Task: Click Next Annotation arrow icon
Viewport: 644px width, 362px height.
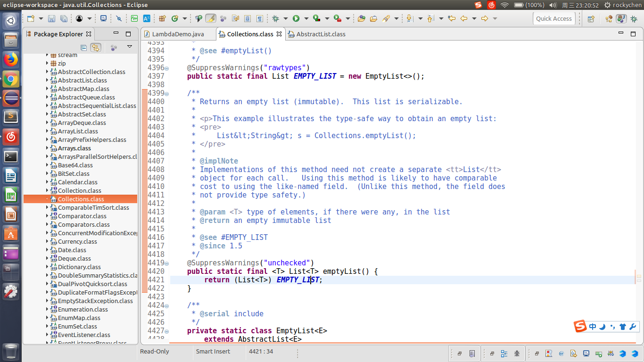Action: click(x=409, y=19)
